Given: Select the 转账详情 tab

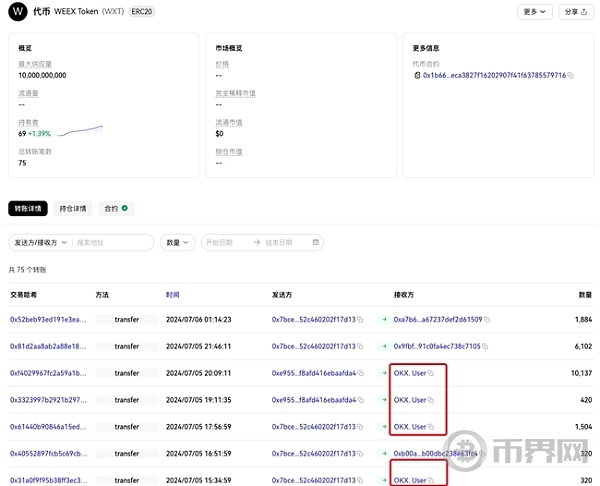Looking at the screenshot, I should point(28,209).
